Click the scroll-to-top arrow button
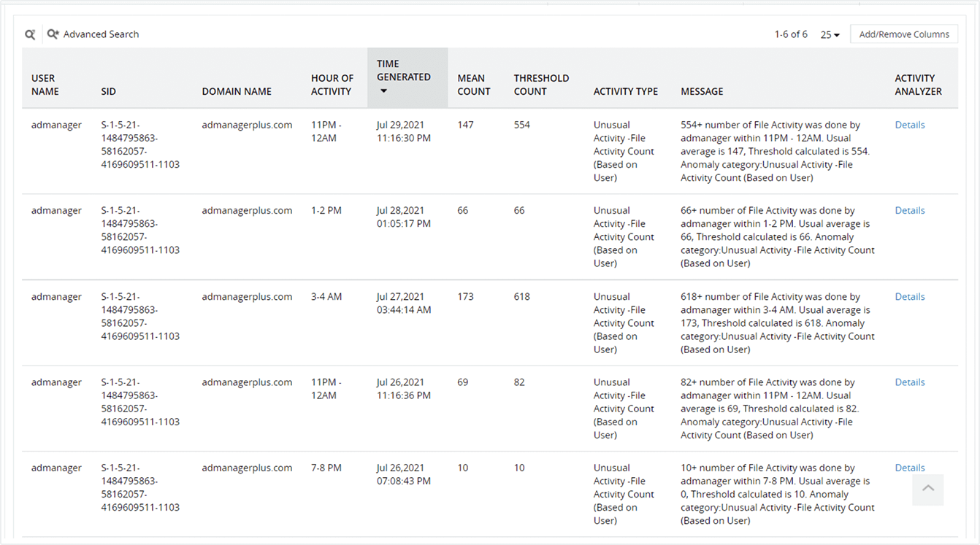 pyautogui.click(x=927, y=489)
